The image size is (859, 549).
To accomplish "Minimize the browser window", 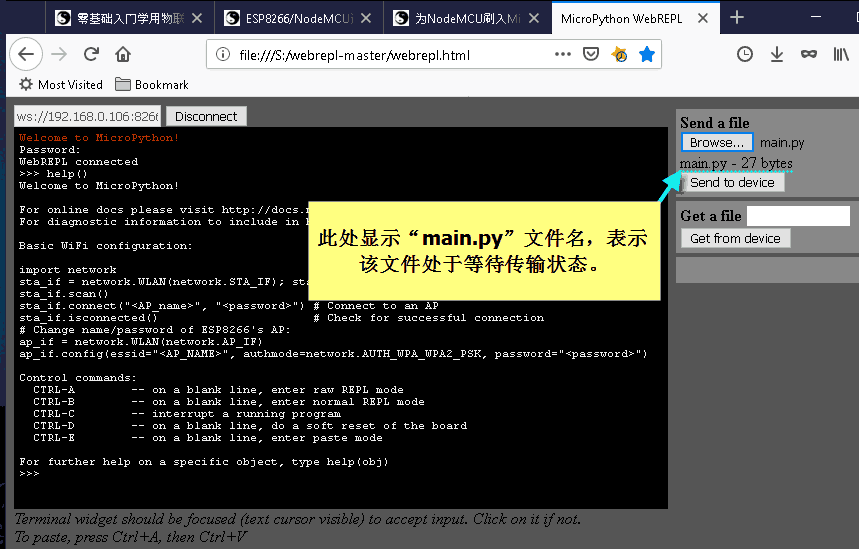I will 816,17.
